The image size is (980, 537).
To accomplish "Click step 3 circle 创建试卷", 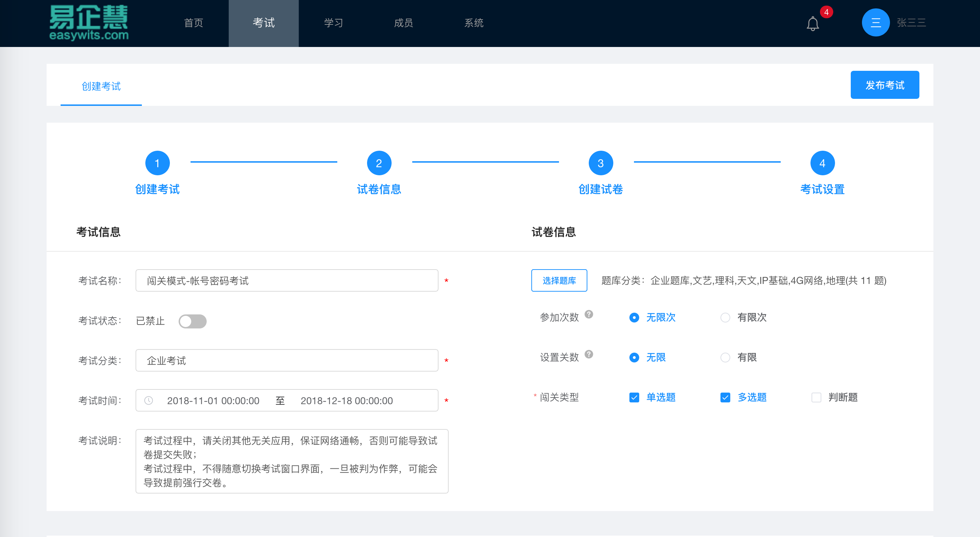I will pos(601,163).
